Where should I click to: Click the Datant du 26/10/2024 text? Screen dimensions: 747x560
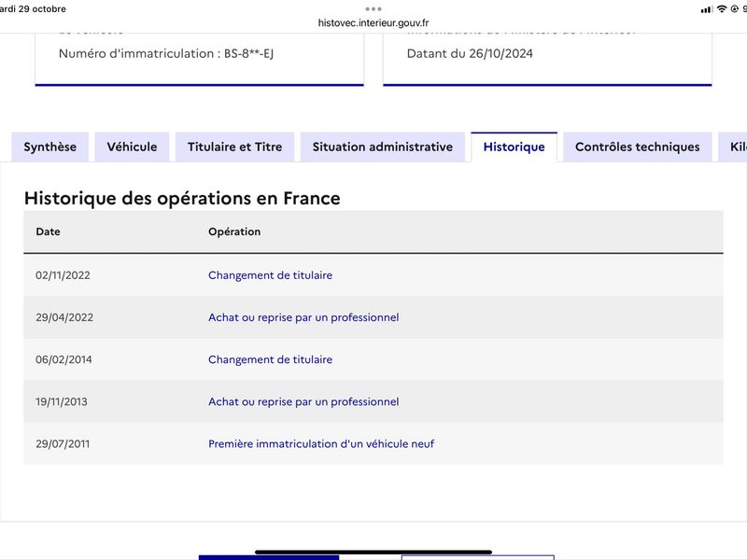coord(470,53)
